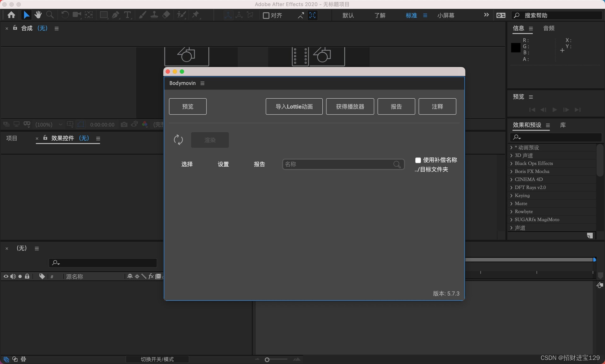605x364 pixels.
Task: Enable the 对齐 snapping checkbox
Action: [266, 15]
